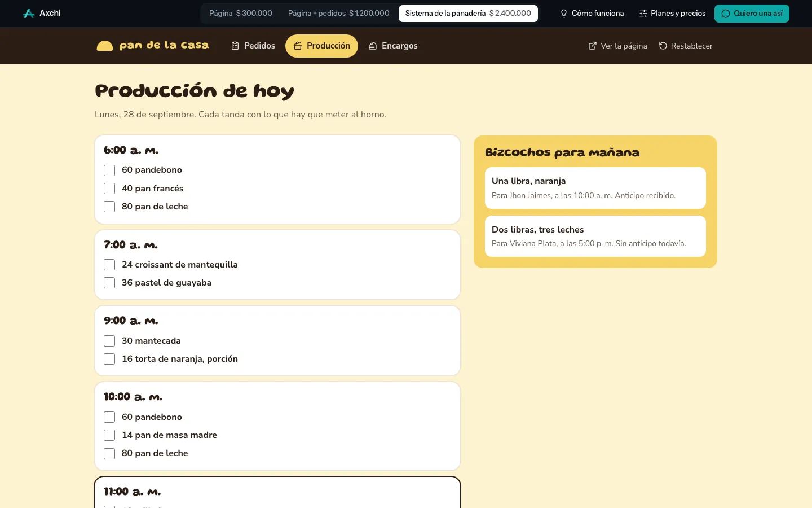812x508 pixels.
Task: Click the 7:00 a. m. batch heading
Action: coord(131,245)
